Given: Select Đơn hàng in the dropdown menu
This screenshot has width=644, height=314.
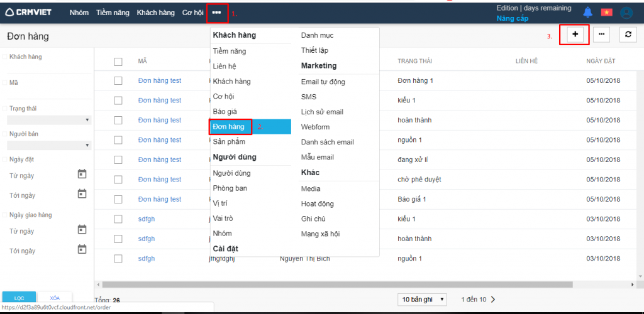Looking at the screenshot, I should point(229,127).
